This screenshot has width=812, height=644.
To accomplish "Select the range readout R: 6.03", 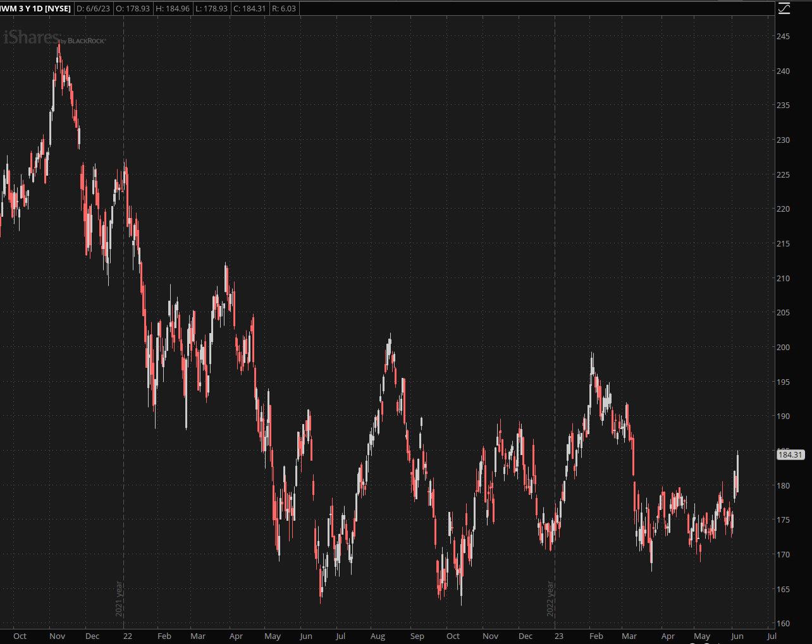I will (284, 9).
